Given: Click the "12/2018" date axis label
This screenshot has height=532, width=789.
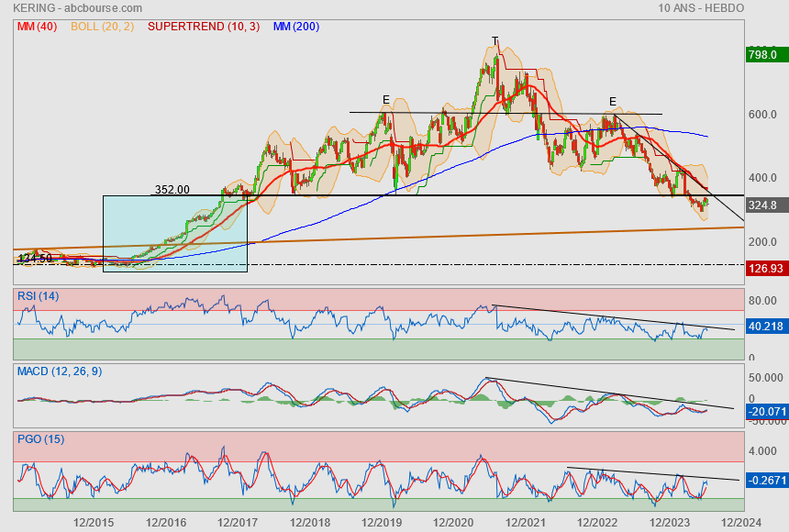Looking at the screenshot, I should [310, 523].
